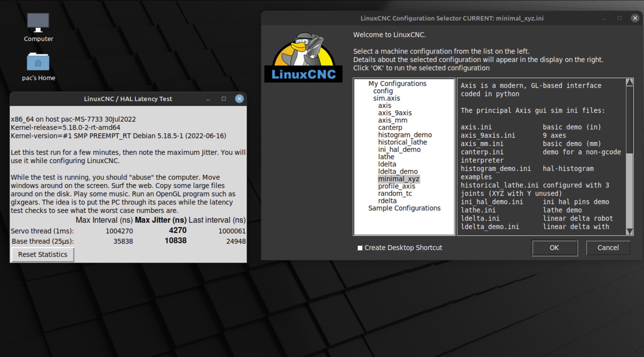The width and height of the screenshot is (644, 357).
Task: Click the Base thread last interval 24948
Action: [x=236, y=241]
